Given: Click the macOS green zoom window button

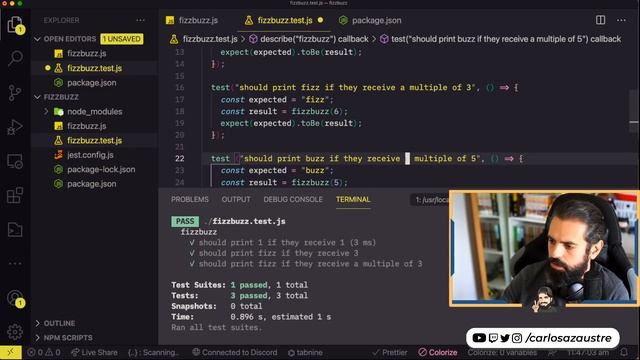Looking at the screenshot, I should (20, 3).
